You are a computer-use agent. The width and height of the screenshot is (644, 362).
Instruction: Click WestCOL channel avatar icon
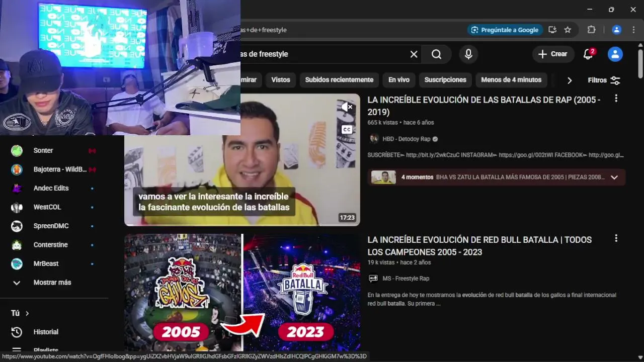point(17,207)
